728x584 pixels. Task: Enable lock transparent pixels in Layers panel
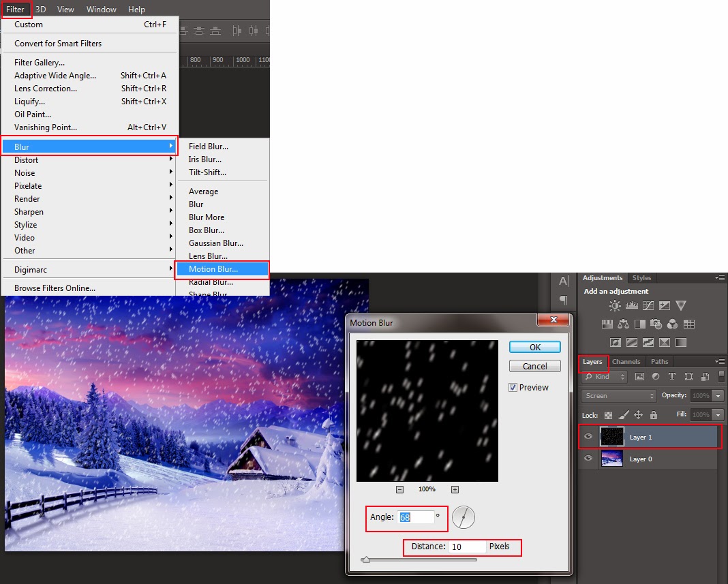(608, 415)
